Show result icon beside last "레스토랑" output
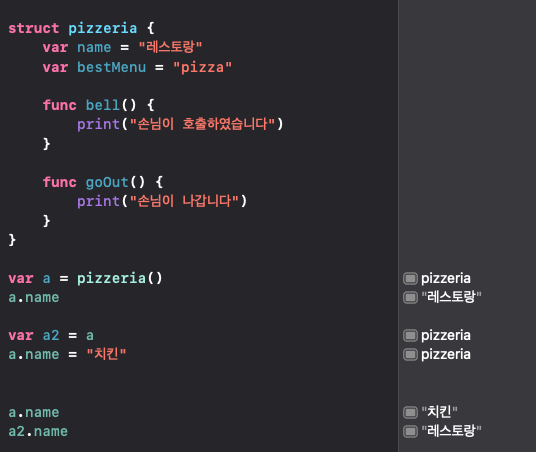Image resolution: width=536 pixels, height=452 pixels. tap(410, 431)
